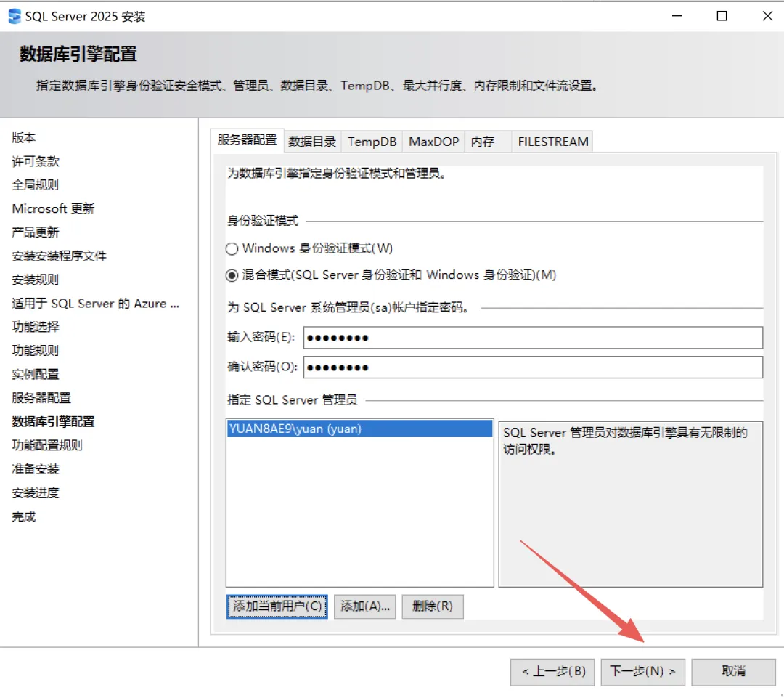Click 安装进度 step in sidebar

click(x=36, y=493)
